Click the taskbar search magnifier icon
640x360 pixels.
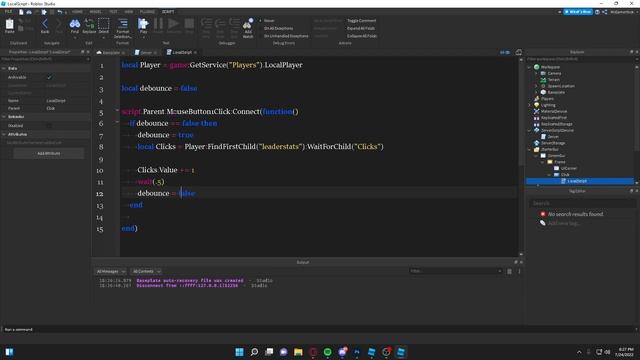click(254, 352)
